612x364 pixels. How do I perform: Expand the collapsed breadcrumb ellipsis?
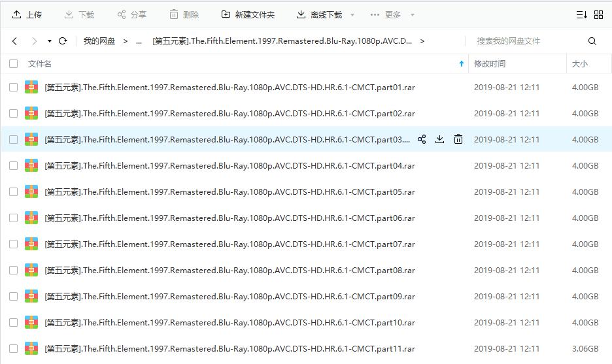[x=139, y=41]
